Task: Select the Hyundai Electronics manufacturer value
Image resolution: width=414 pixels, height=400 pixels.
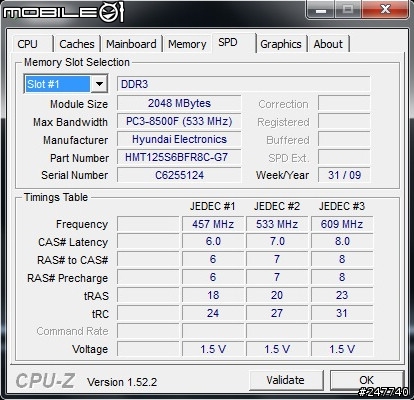Action: click(x=179, y=139)
